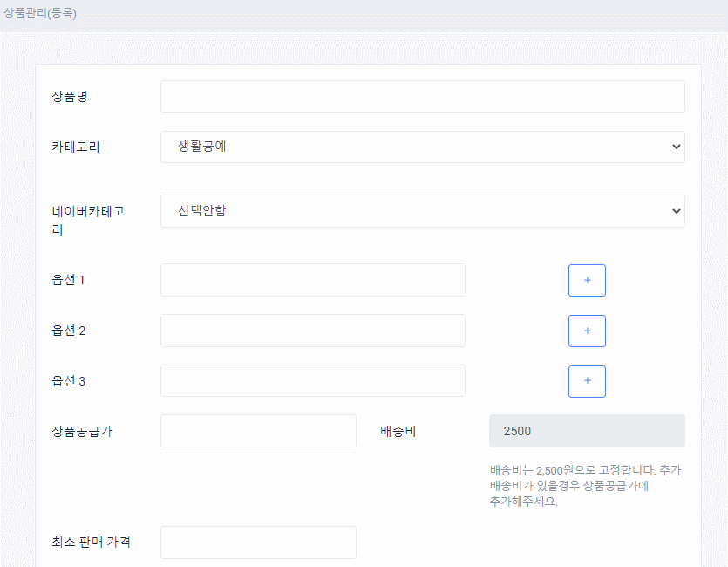728x567 pixels.
Task: Click the 옵션 1 label
Action: 68,280
